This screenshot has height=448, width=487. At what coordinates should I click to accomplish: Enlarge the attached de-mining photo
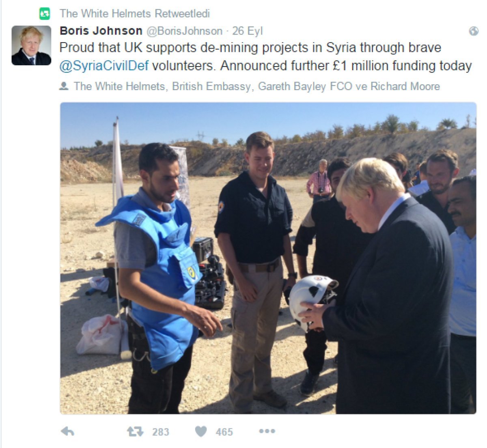[x=268, y=258]
